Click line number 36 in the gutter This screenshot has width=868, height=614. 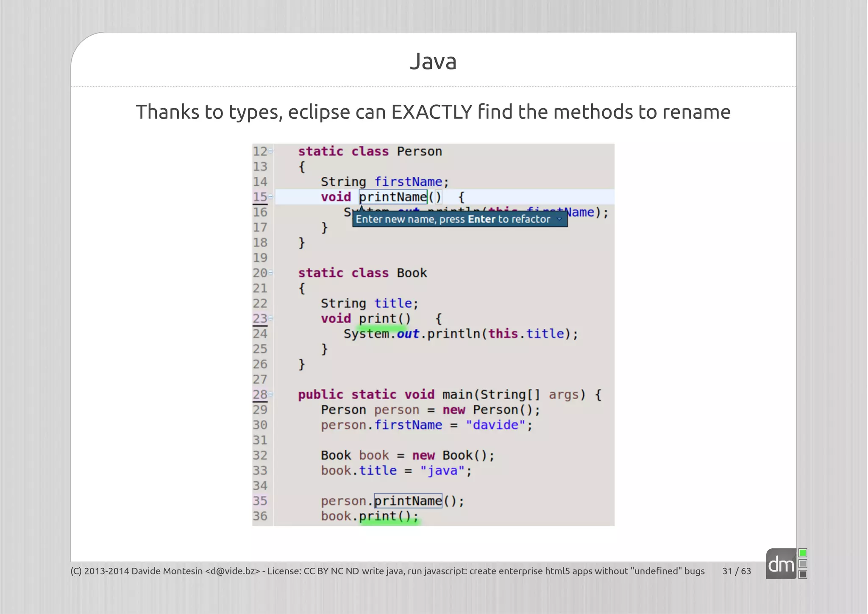coord(260,516)
